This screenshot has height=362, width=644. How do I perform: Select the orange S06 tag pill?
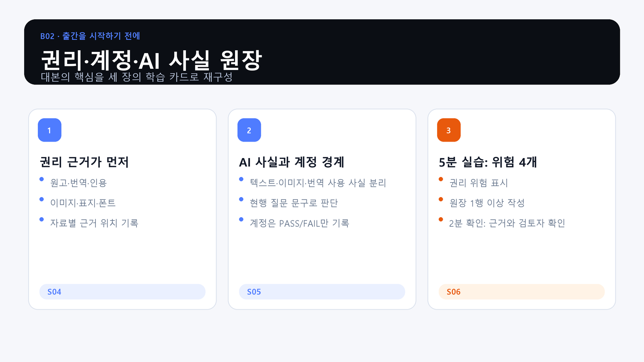(522, 292)
